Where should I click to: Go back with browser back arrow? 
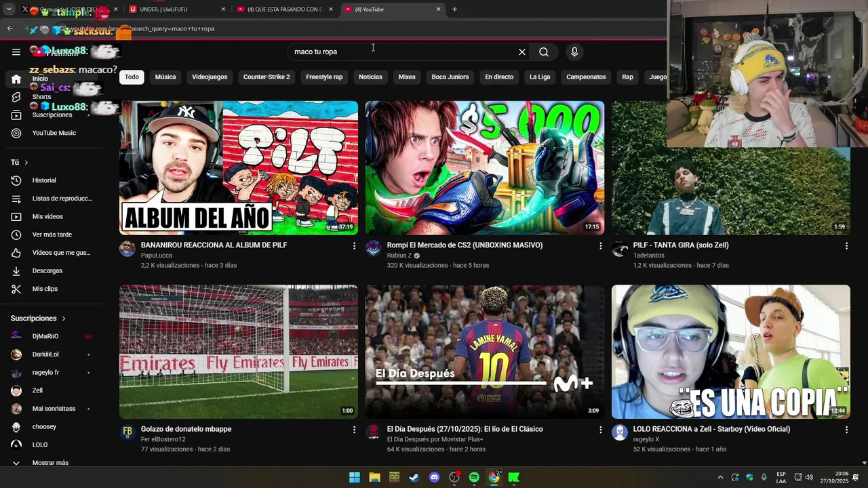(x=9, y=28)
